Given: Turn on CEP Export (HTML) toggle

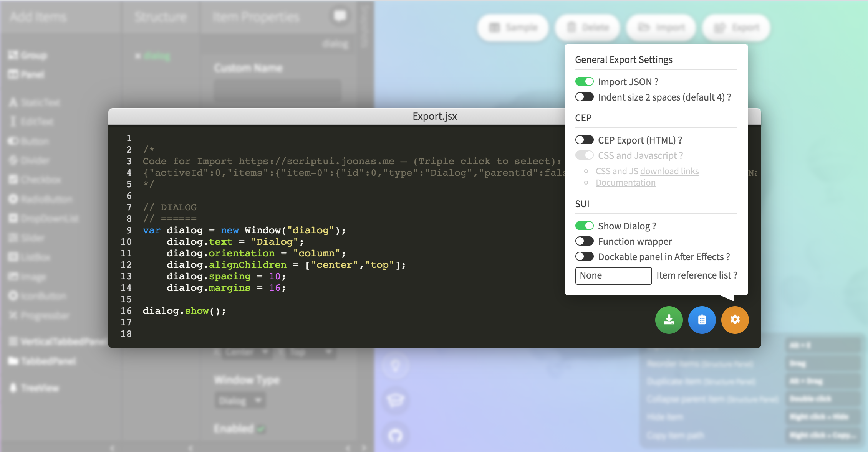Looking at the screenshot, I should (584, 140).
